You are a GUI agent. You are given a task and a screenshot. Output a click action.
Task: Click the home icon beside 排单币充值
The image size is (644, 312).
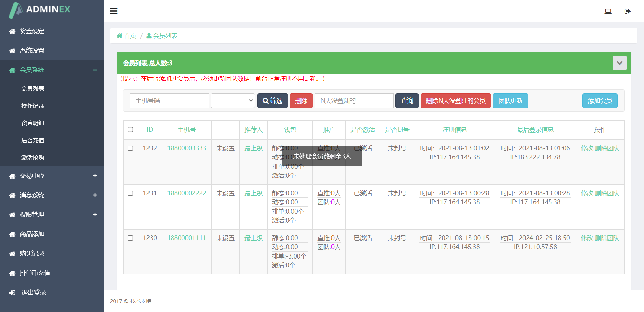coord(12,273)
